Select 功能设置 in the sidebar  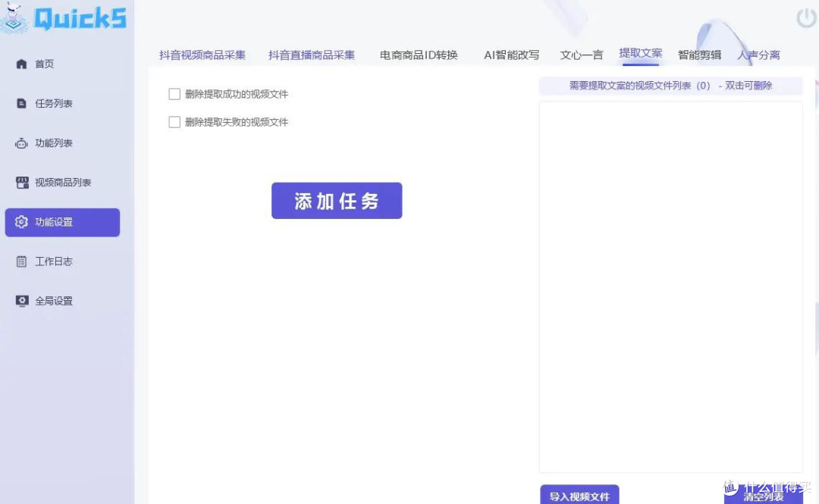63,223
